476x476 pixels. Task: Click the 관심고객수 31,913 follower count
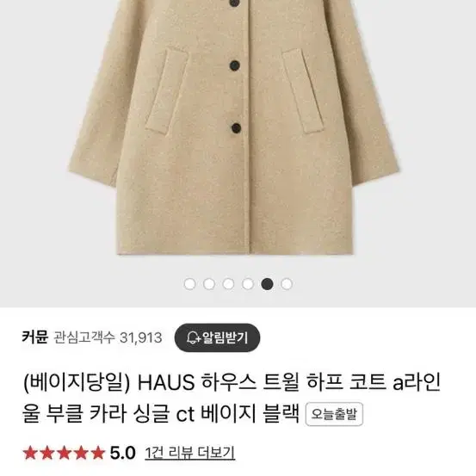[108, 337]
